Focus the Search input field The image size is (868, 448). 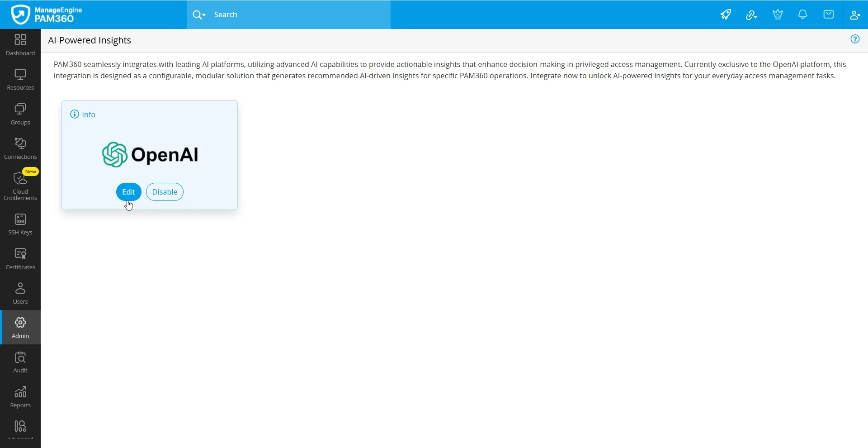click(300, 15)
